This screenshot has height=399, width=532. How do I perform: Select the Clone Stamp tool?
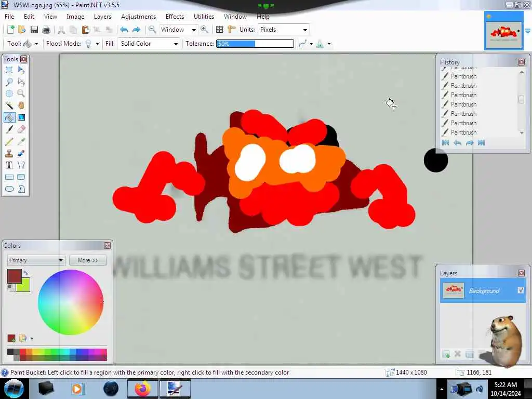point(9,153)
